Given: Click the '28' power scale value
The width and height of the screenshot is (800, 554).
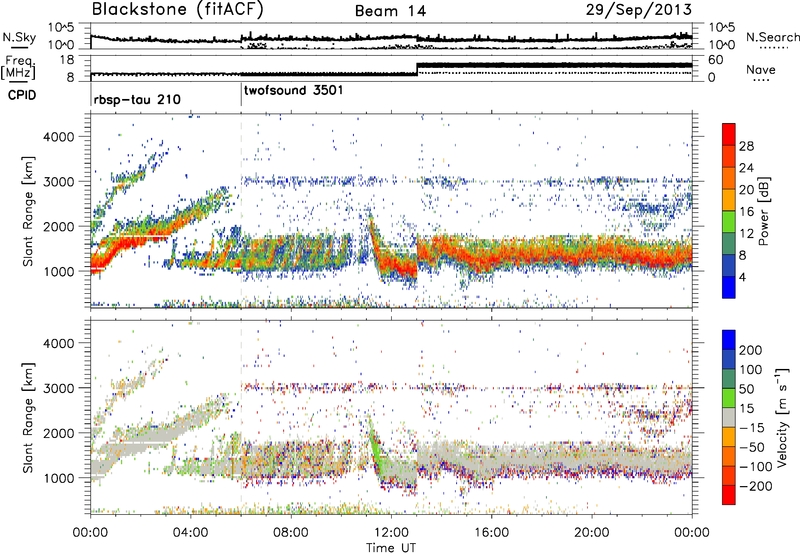Looking at the screenshot, I should tap(746, 146).
